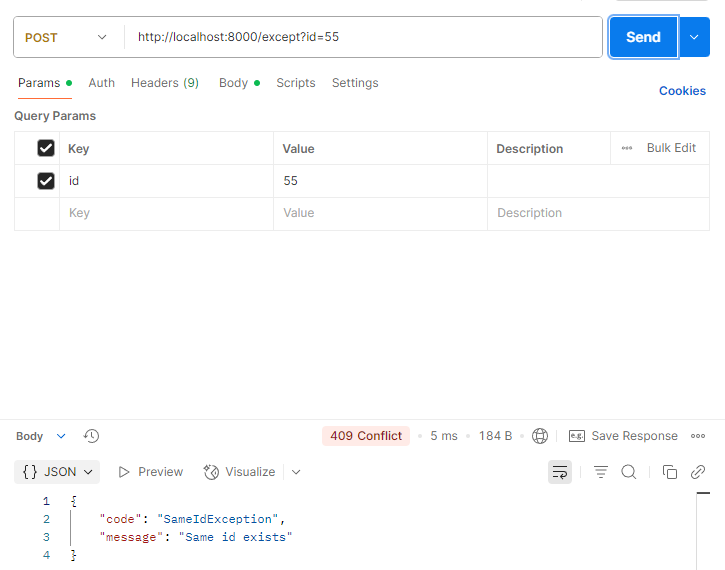Click the request URL input field

click(x=365, y=37)
